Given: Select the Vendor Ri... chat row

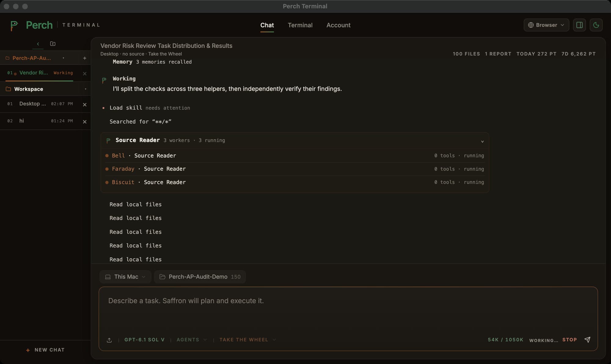Looking at the screenshot, I should 40,73.
